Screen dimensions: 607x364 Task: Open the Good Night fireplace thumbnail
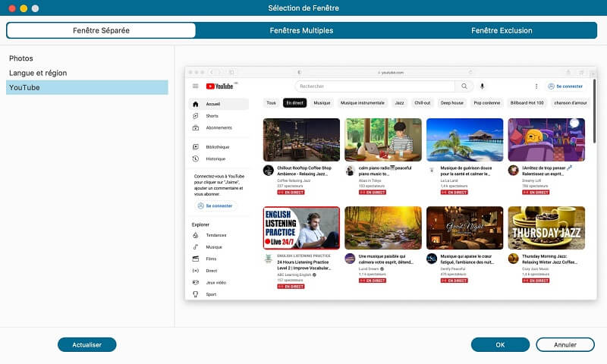tap(465, 227)
